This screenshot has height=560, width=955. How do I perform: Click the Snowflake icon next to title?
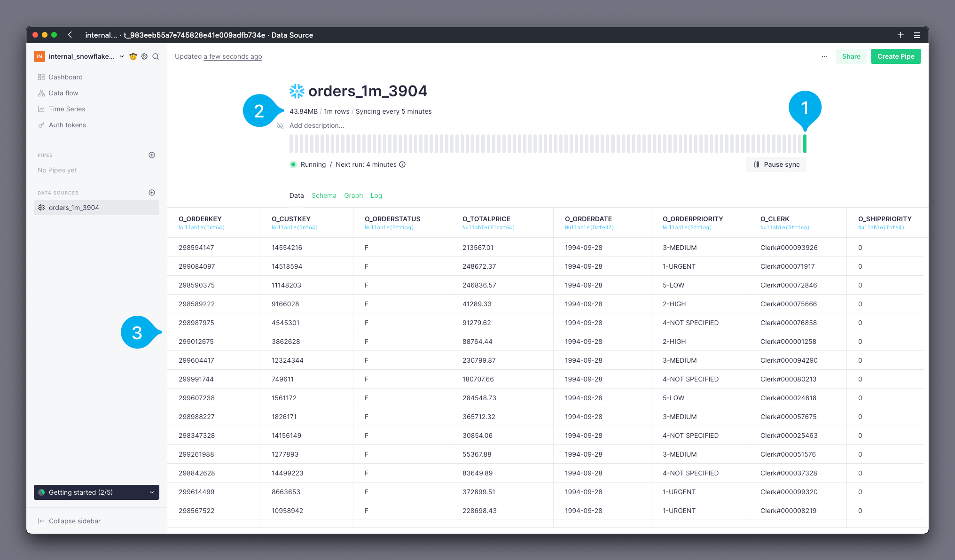click(297, 91)
